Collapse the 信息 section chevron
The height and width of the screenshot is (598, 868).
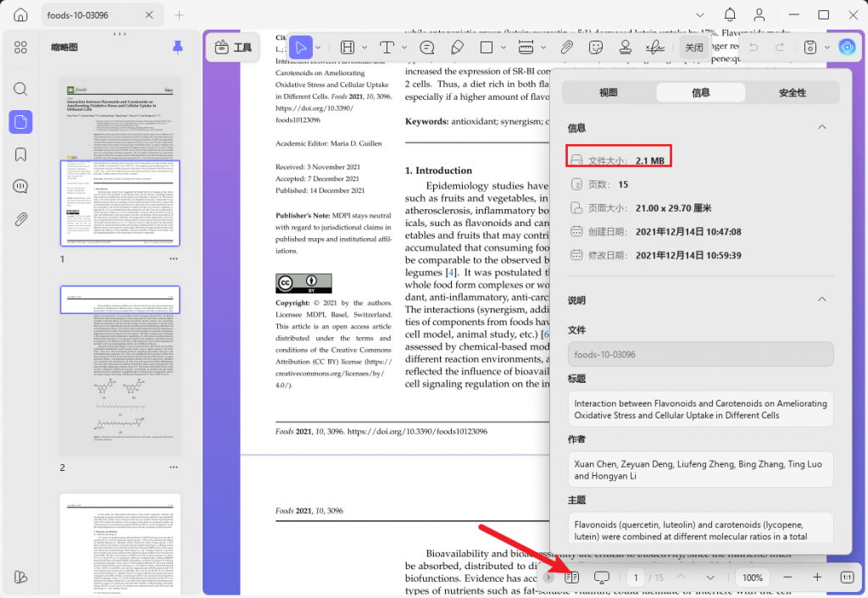pyautogui.click(x=821, y=127)
